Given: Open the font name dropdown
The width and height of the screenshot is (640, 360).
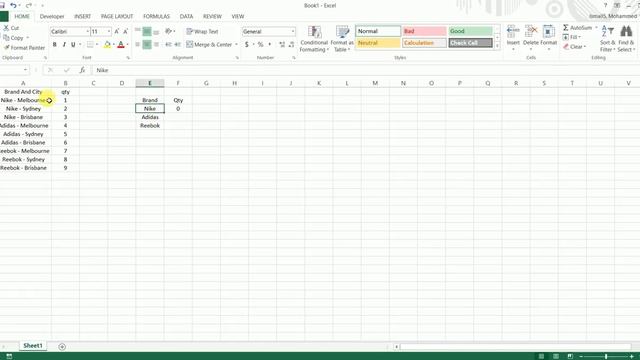Looking at the screenshot, I should [87, 31].
